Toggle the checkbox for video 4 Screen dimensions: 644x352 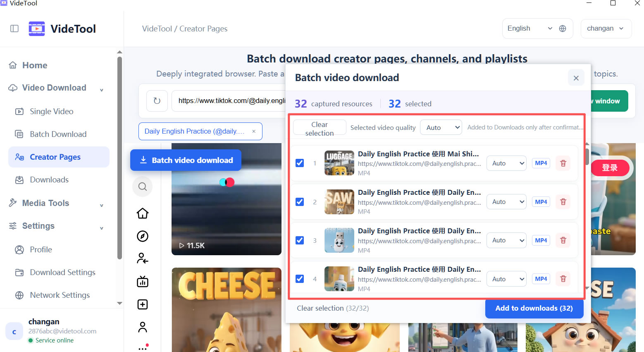pos(300,279)
